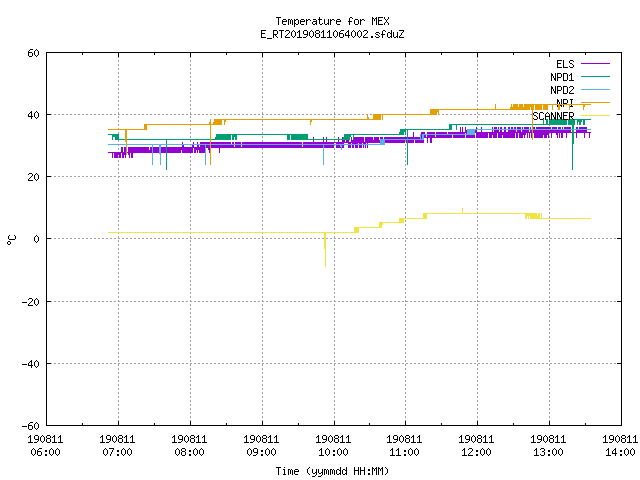Viewport: 640px width, 480px height.
Task: Click the yellow SCANNER legend line sample
Action: tap(595, 116)
